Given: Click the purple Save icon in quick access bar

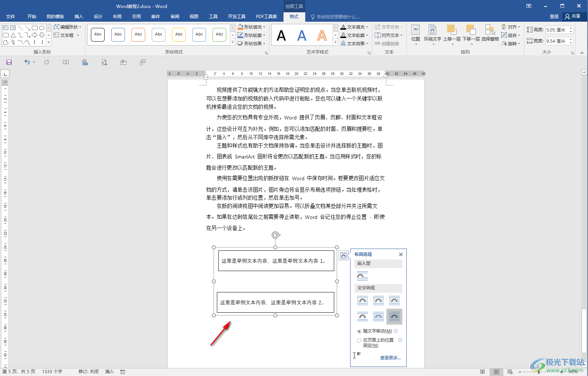Looking at the screenshot, I should coord(9,62).
